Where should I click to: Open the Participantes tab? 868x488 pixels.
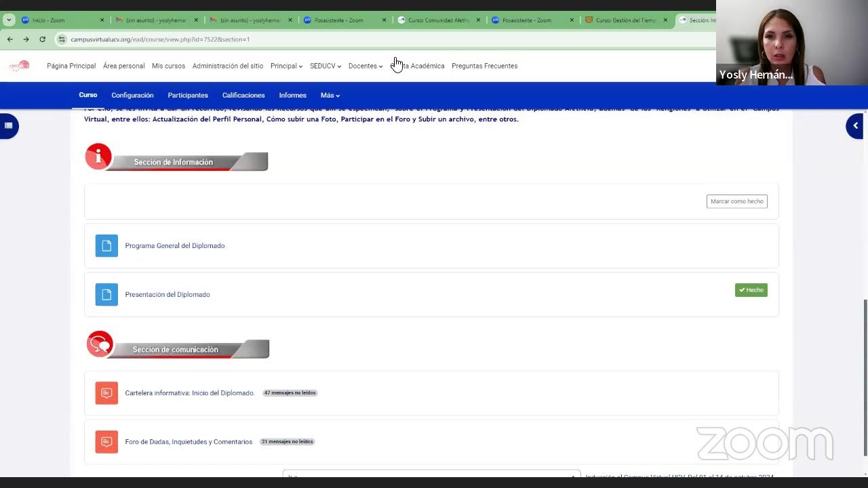pos(188,96)
